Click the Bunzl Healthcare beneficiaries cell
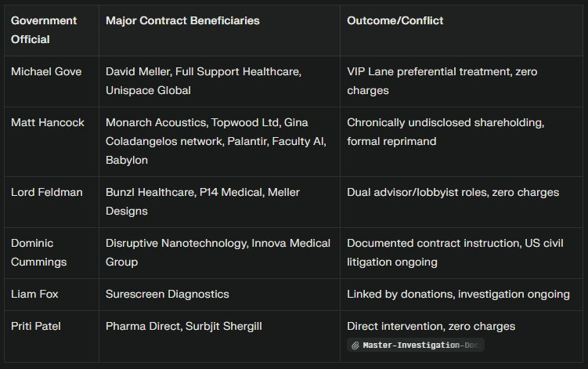 [220, 202]
